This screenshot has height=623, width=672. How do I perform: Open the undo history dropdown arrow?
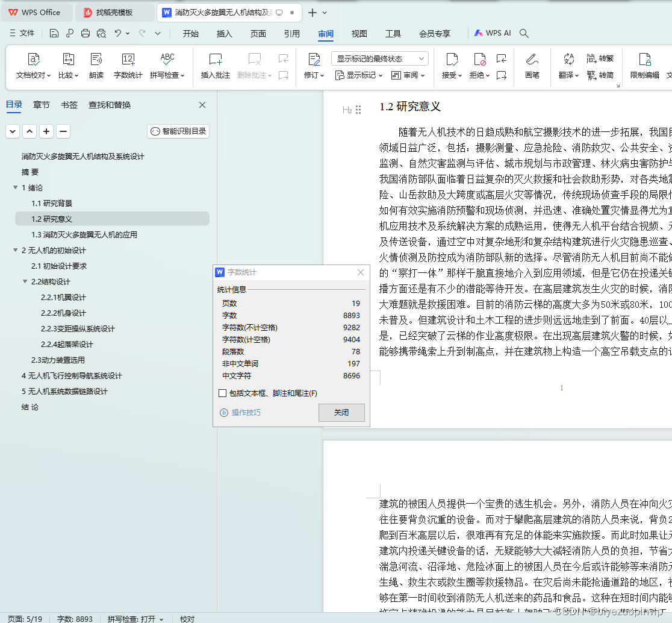coord(128,34)
